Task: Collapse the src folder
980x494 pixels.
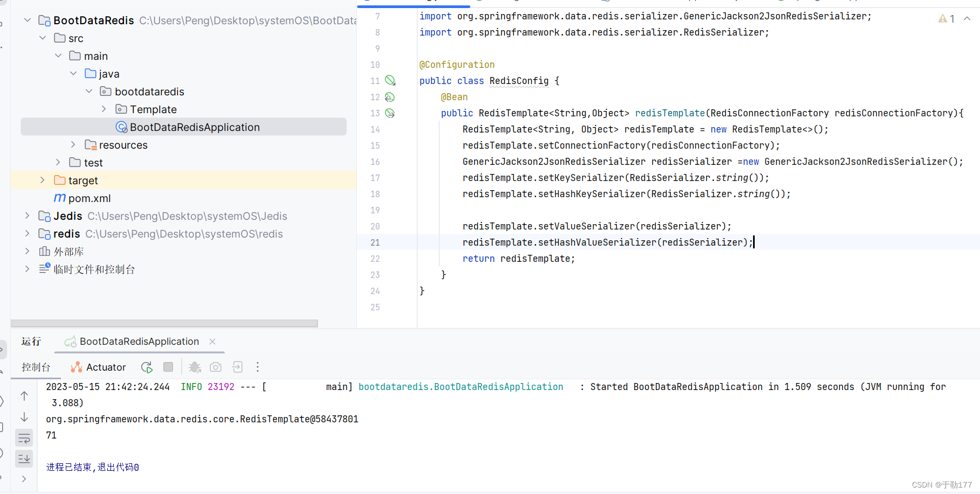Action: 43,38
